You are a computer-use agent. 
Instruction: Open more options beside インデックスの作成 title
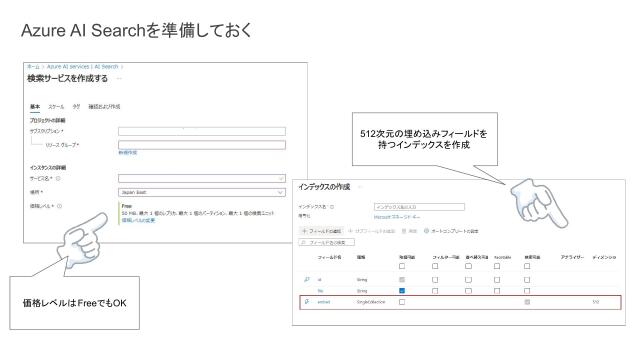[360, 187]
